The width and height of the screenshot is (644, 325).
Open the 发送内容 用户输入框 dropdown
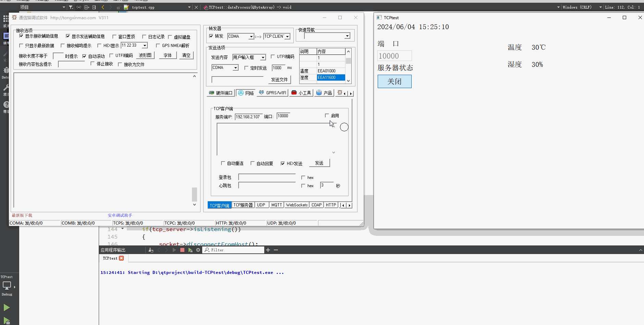[263, 57]
